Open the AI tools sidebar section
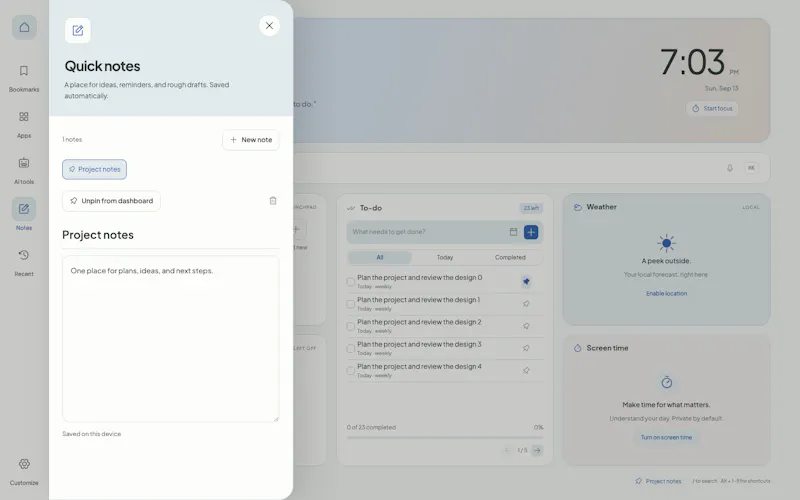This screenshot has height=500, width=800. pos(24,170)
